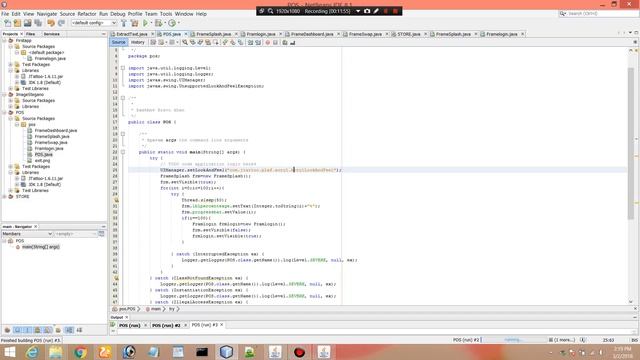Toggle Show Fields filter in Navigator
Image resolution: width=640 pixels, height=360 pixels.
pos(18,330)
